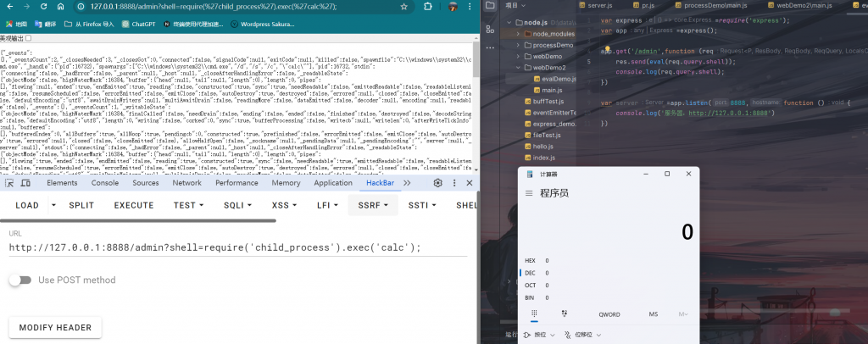This screenshot has height=344, width=868.
Task: Click the horizontal scrollbar under the HackBar toolbar
Action: (138, 220)
